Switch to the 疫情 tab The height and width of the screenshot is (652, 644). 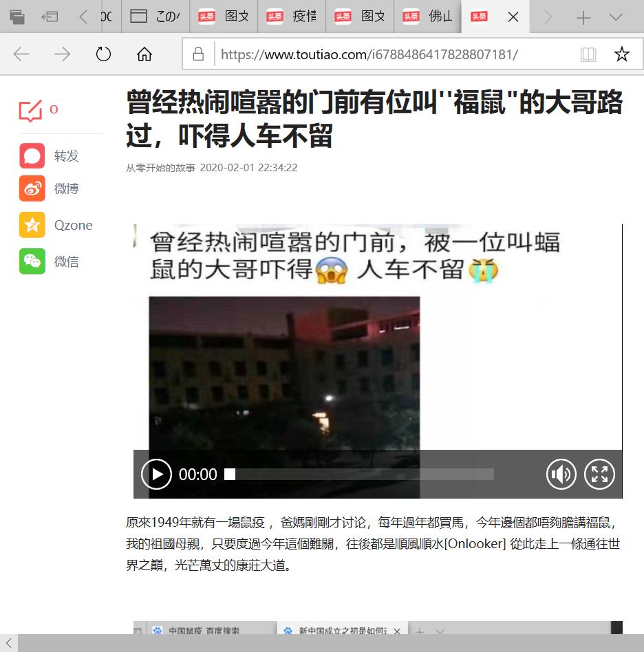303,17
